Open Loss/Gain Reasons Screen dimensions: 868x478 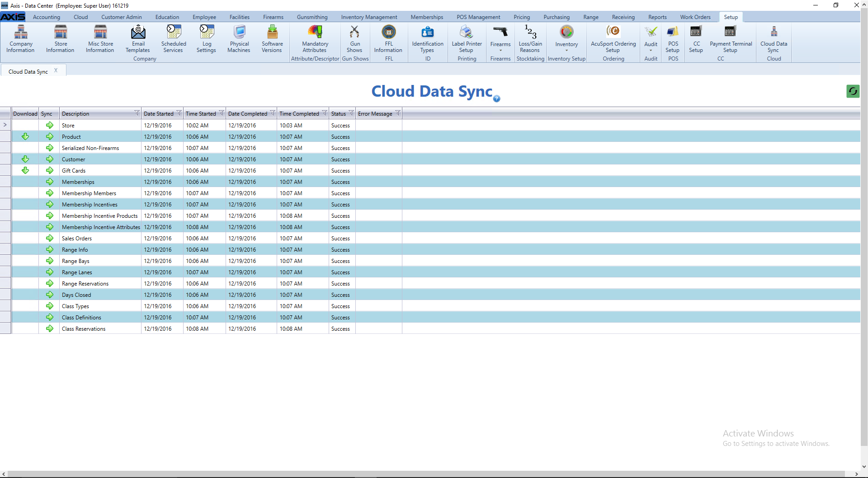530,39
